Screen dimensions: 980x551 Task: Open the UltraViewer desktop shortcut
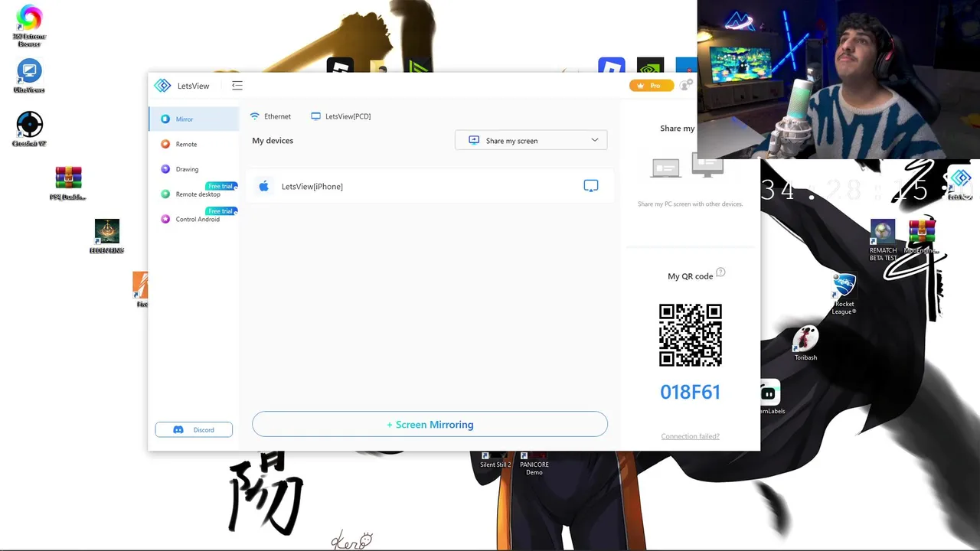tap(29, 77)
